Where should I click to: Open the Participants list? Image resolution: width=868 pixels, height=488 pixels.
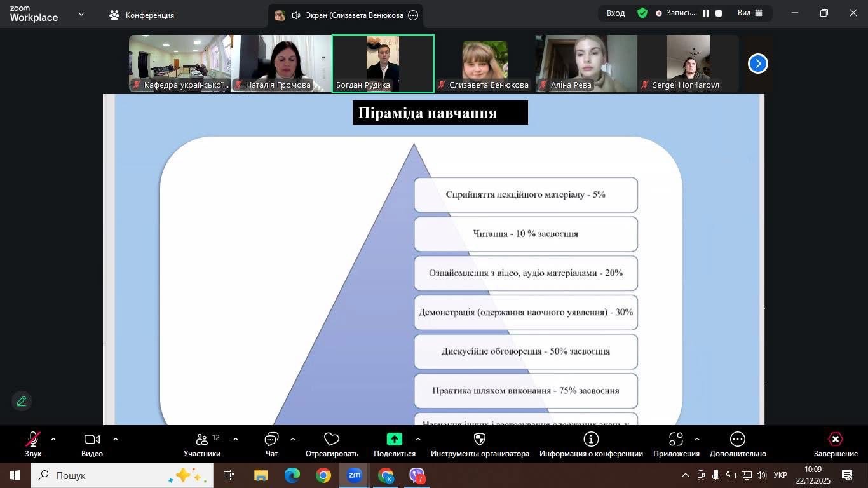pyautogui.click(x=202, y=440)
